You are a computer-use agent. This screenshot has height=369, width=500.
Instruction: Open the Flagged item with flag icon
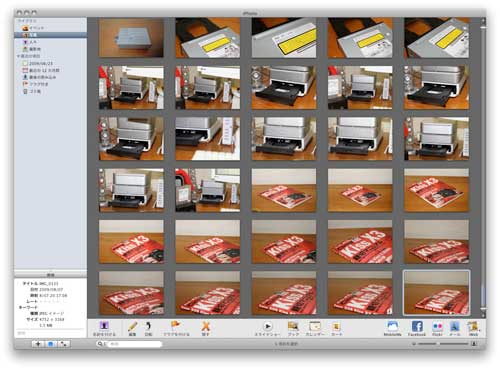click(x=50, y=84)
